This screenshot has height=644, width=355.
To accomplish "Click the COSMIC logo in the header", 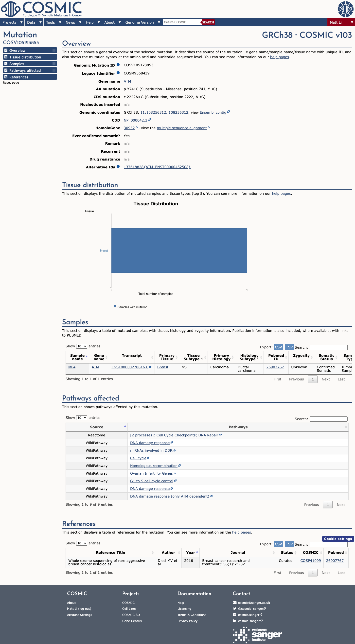I will coord(41,9).
